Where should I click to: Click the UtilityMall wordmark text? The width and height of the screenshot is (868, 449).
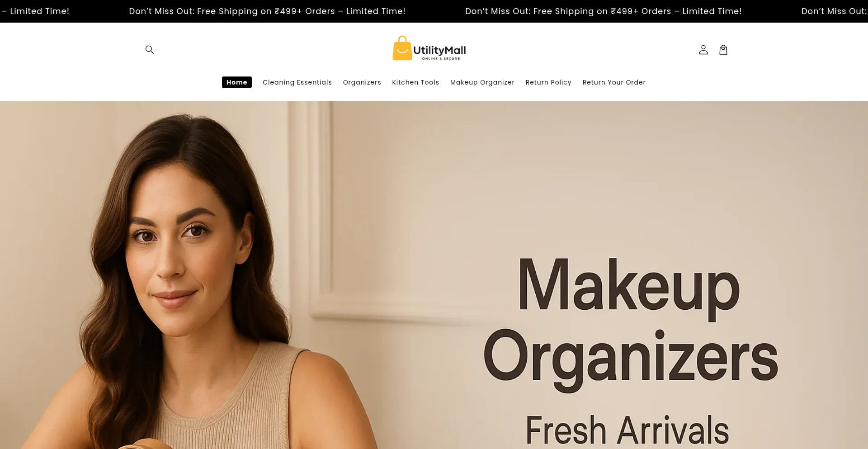click(439, 50)
